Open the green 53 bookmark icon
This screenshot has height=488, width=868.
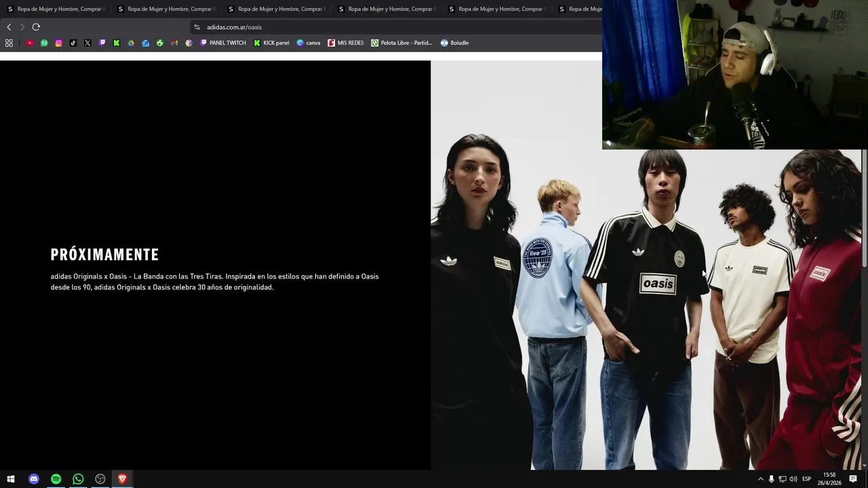44,43
